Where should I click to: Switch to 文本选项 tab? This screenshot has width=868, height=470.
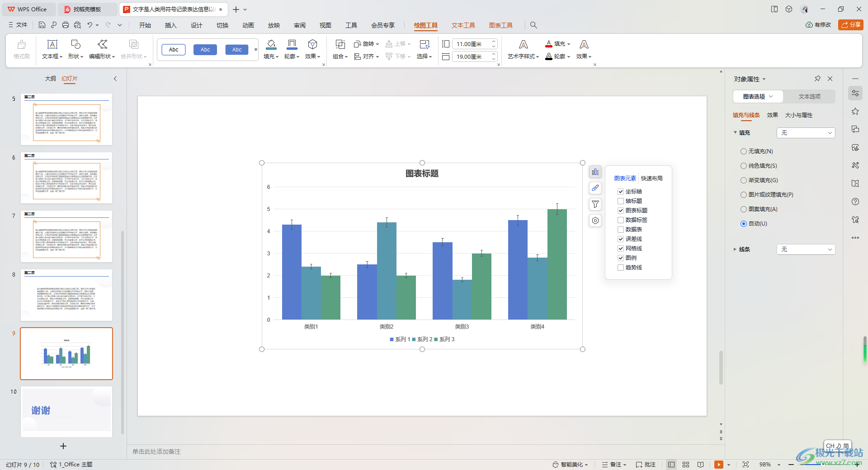[809, 96]
